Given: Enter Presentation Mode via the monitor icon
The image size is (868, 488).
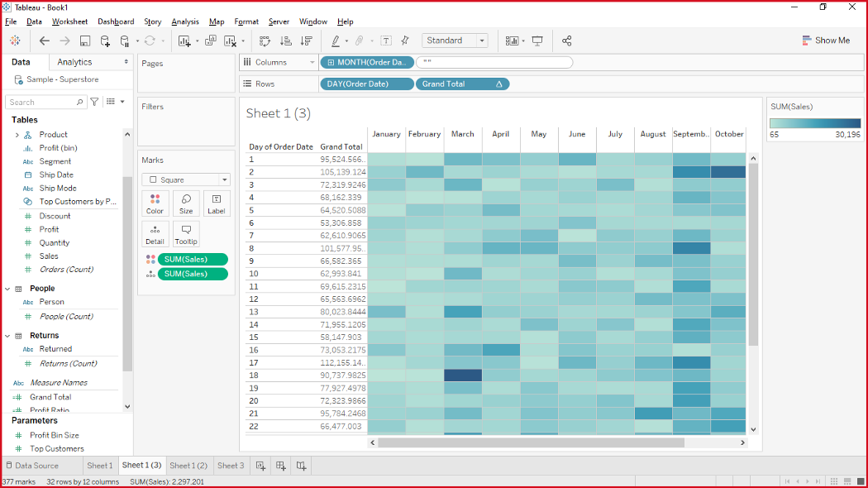Looking at the screenshot, I should tap(537, 41).
